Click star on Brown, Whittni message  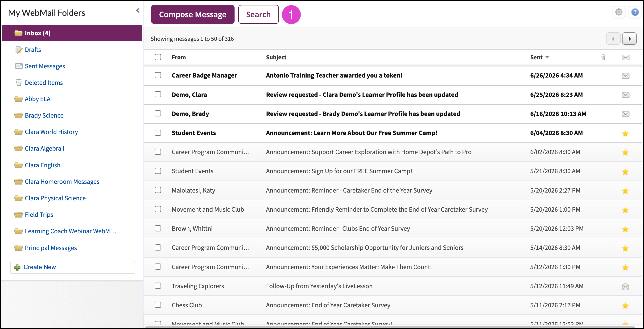coord(625,229)
